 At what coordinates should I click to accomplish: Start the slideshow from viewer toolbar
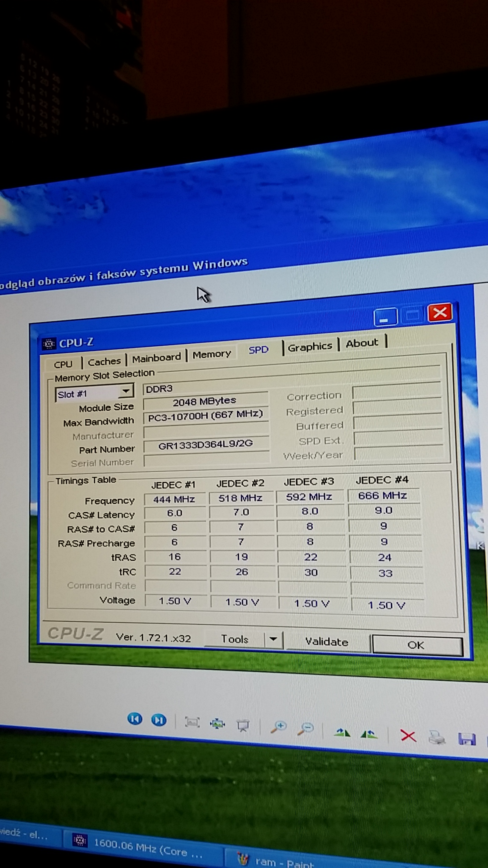click(x=243, y=726)
